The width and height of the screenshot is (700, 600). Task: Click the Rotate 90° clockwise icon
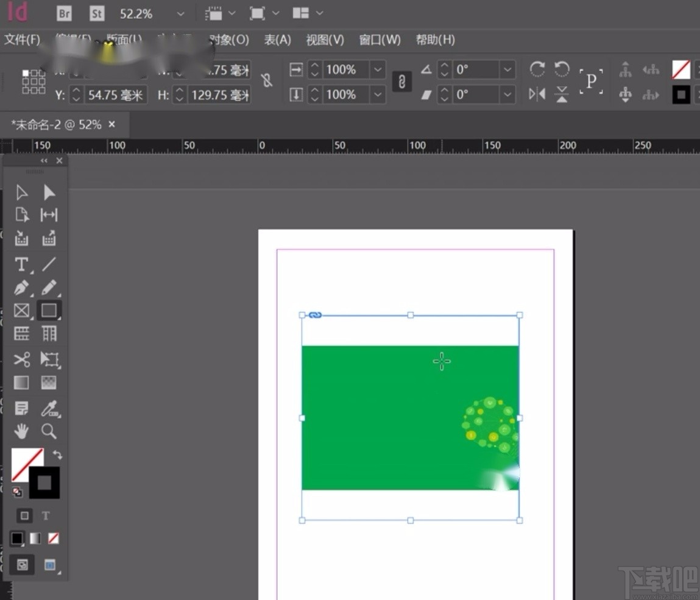(537, 69)
